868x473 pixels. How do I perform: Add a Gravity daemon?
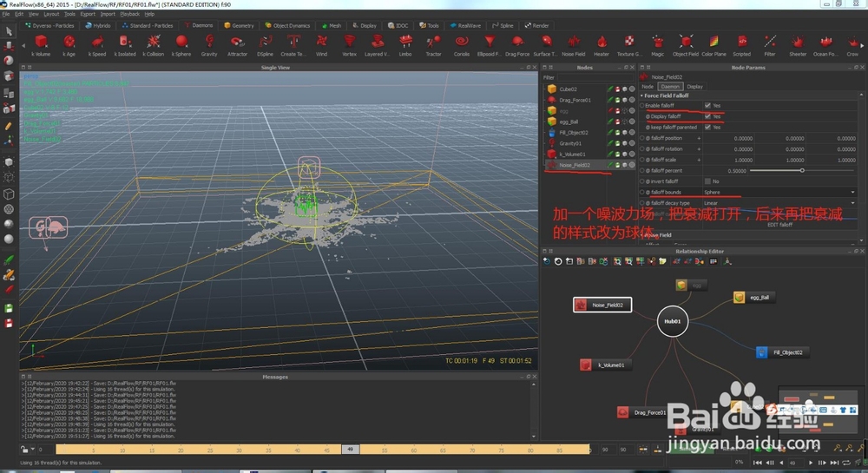(x=209, y=46)
